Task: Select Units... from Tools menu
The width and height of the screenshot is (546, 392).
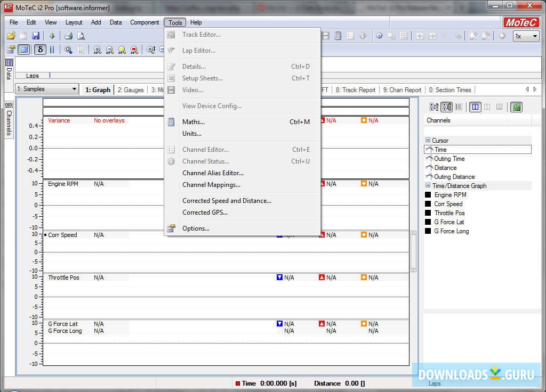Action: 243,134
